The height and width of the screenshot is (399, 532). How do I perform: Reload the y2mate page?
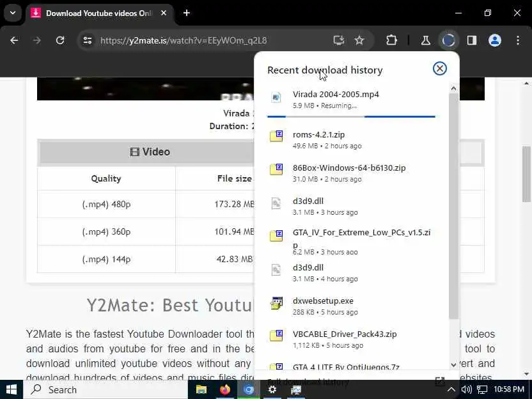click(x=60, y=41)
